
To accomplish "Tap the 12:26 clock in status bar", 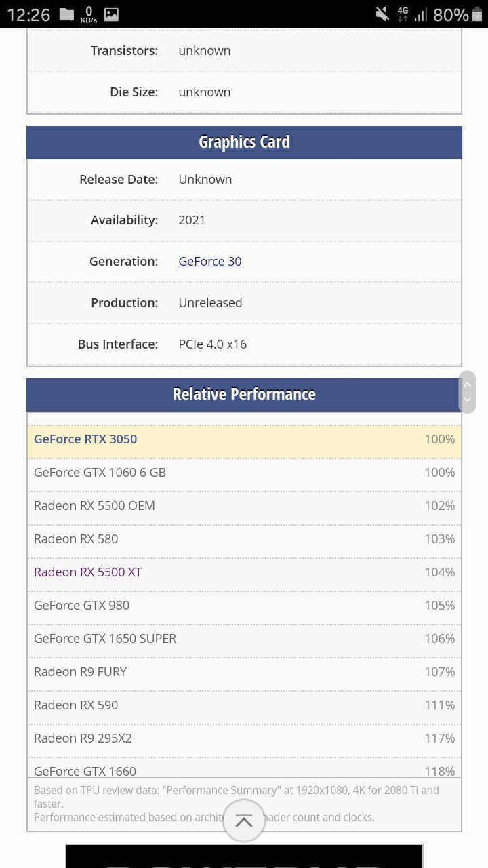I will point(28,14).
